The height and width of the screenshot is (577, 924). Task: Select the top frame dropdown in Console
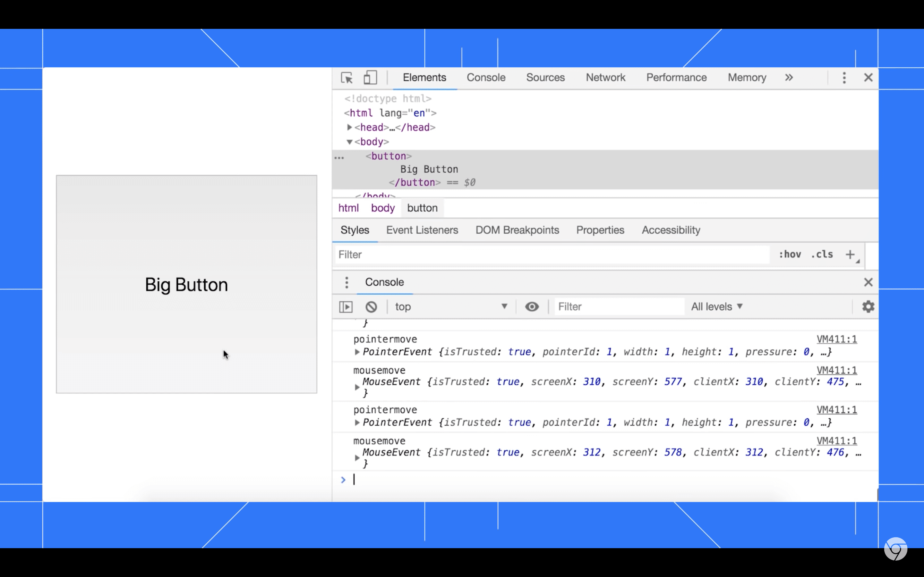pos(452,306)
